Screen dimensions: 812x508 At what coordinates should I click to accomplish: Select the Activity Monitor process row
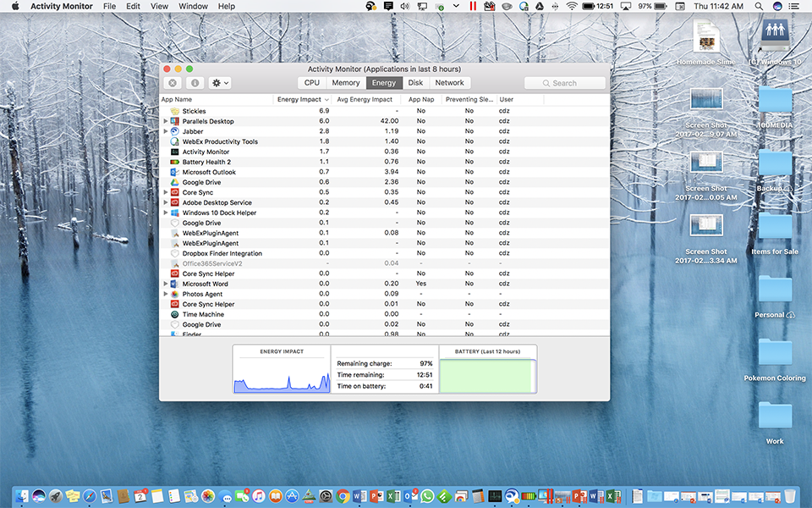(x=384, y=152)
